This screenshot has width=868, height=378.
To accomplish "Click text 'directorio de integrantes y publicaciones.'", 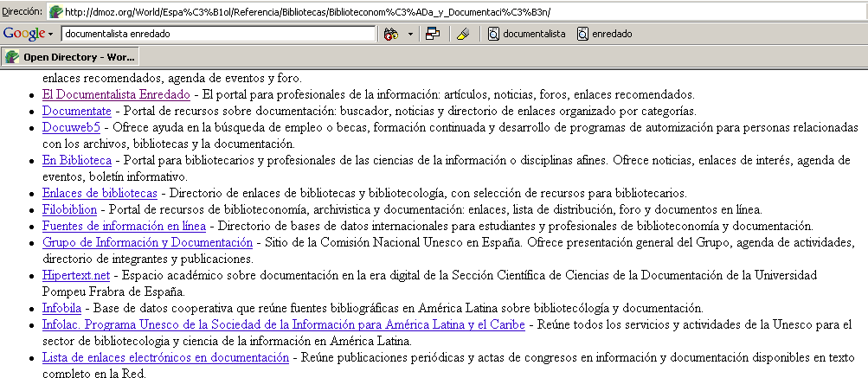I will point(148,259).
